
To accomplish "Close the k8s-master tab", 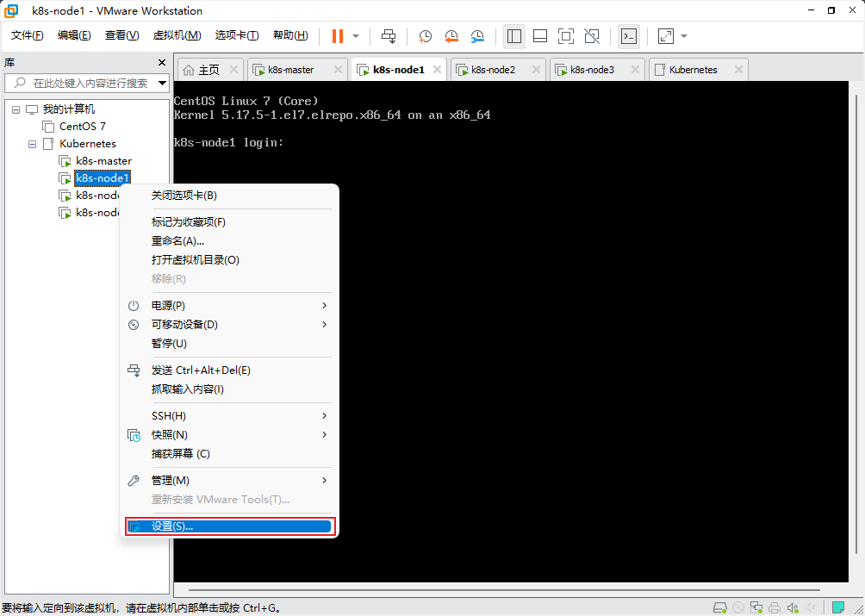I will (338, 70).
